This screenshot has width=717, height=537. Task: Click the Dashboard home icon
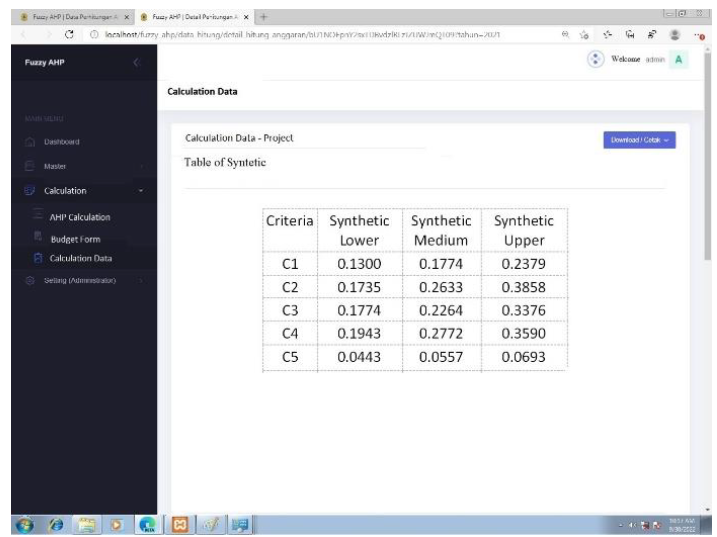(x=30, y=142)
